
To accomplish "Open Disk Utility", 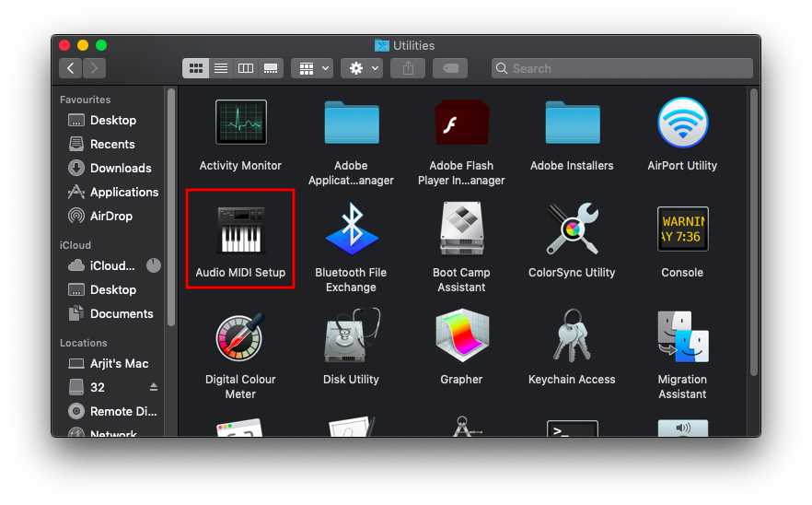I will [352, 336].
